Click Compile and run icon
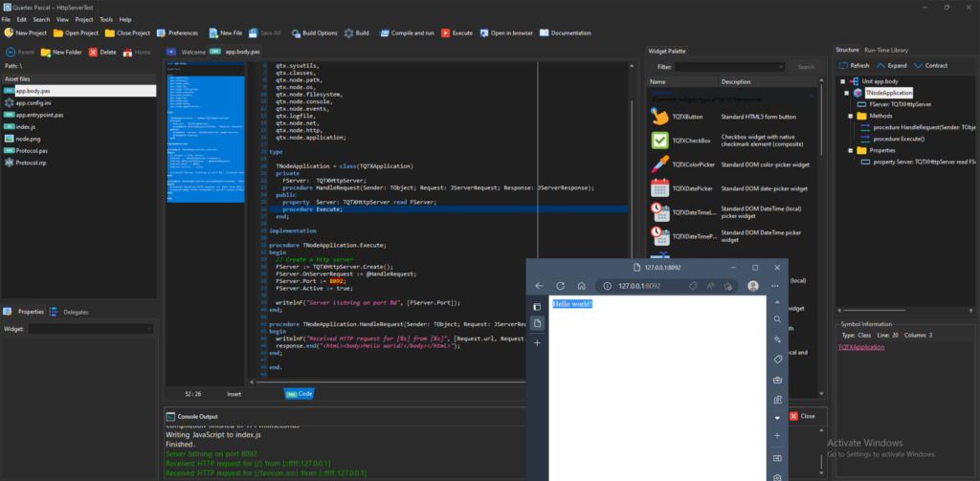The height and width of the screenshot is (481, 980). coord(384,33)
